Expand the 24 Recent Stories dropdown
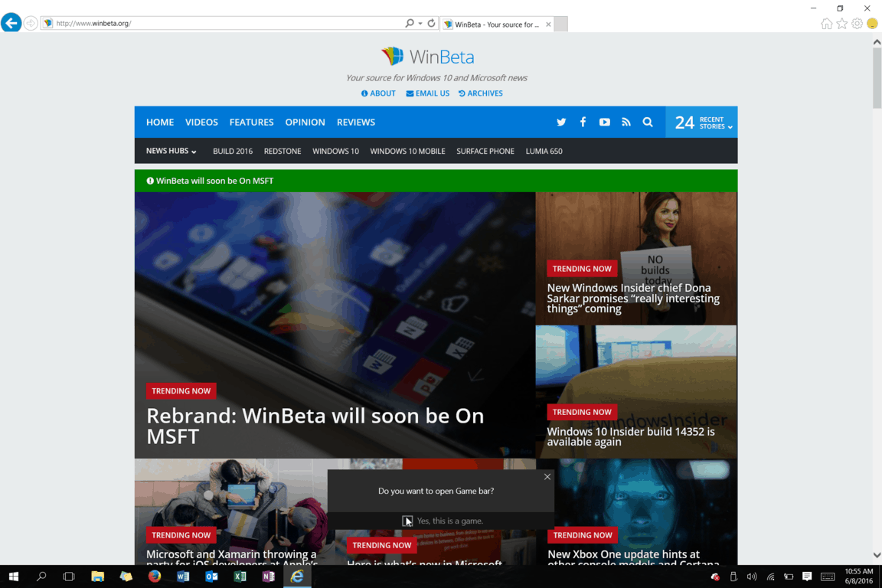This screenshot has height=588, width=882. tap(702, 122)
